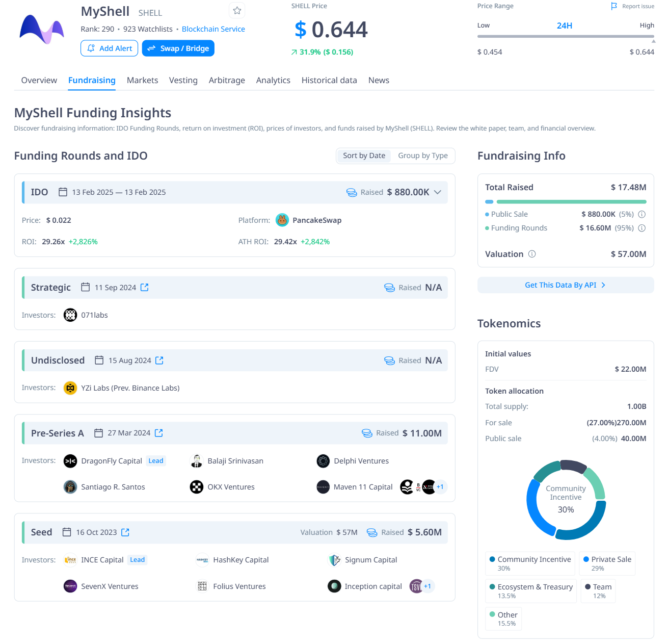Click the Swap / Bridge button

[178, 48]
